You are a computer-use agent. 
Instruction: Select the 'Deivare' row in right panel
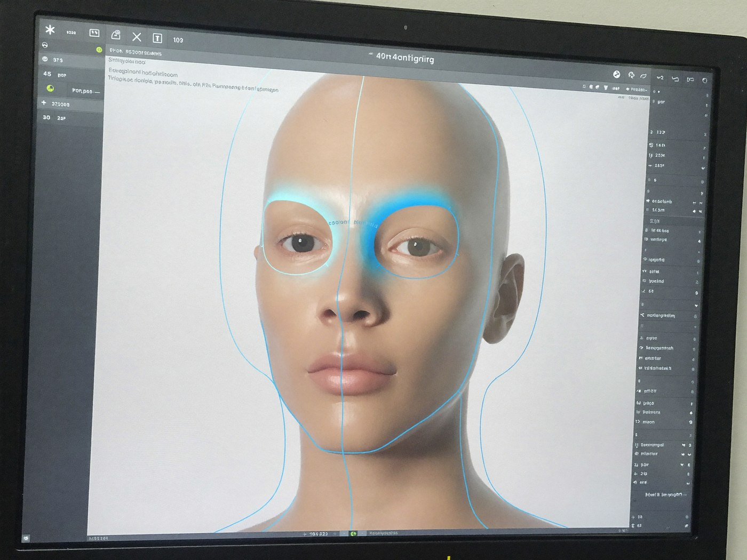pyautogui.click(x=664, y=412)
